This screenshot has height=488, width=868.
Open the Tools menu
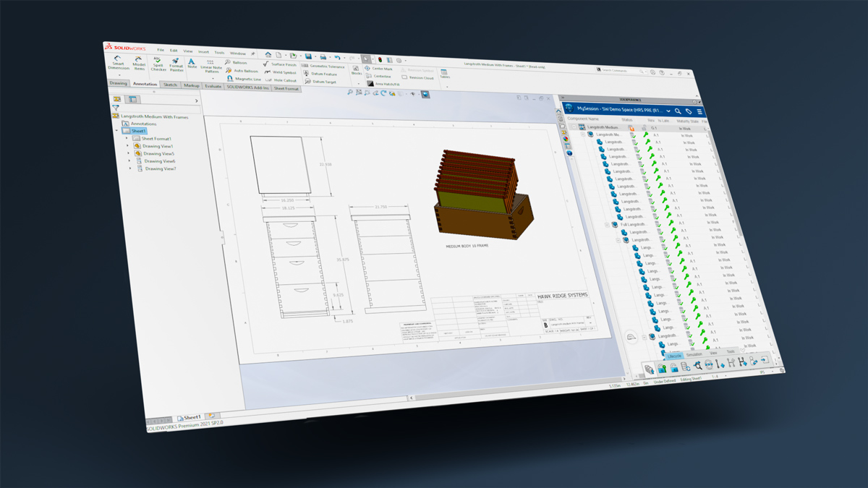pyautogui.click(x=219, y=52)
